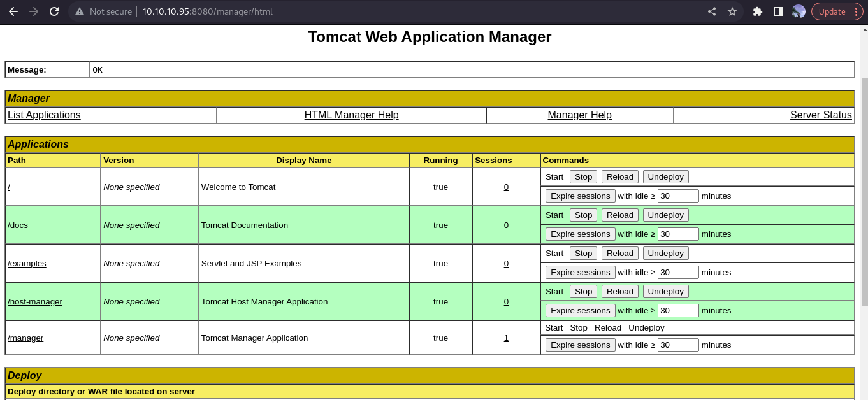Expire sessions for /examples application
The height and width of the screenshot is (400, 868).
(581, 273)
